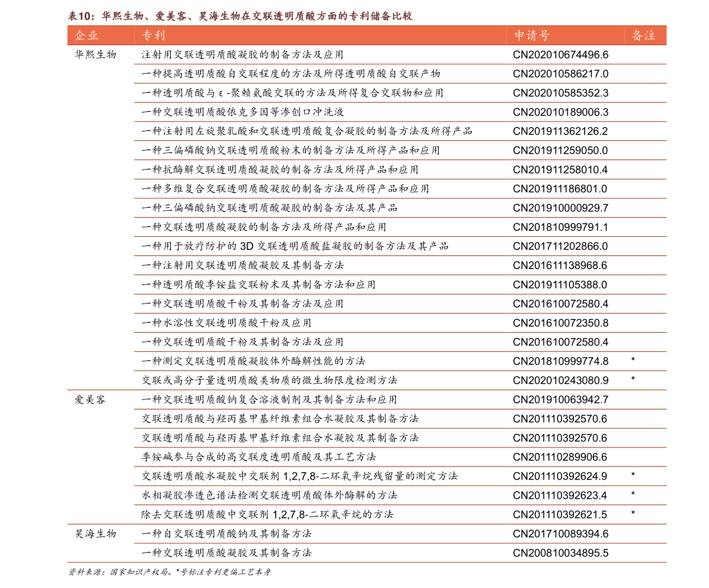Image resolution: width=709 pixels, height=588 pixels.
Task: Click application number CN201911362126.2
Action: (560, 131)
